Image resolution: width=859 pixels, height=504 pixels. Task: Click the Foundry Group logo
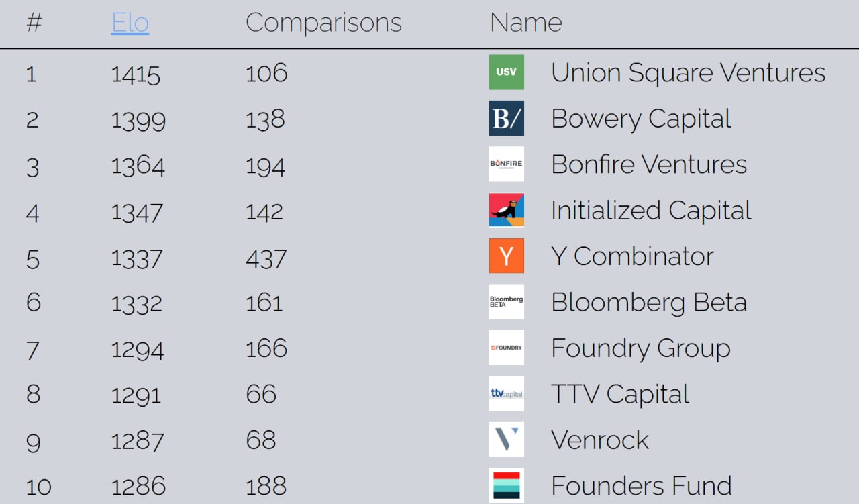pyautogui.click(x=506, y=348)
